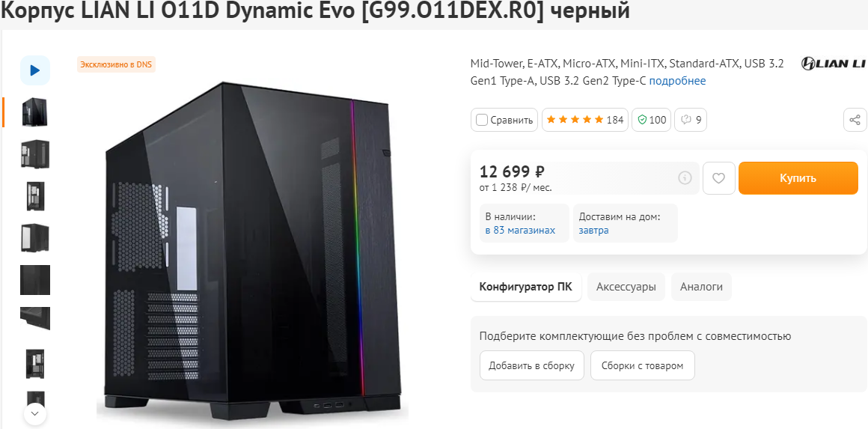The height and width of the screenshot is (429, 868).
Task: Click the завтра delivery link
Action: tap(593, 231)
